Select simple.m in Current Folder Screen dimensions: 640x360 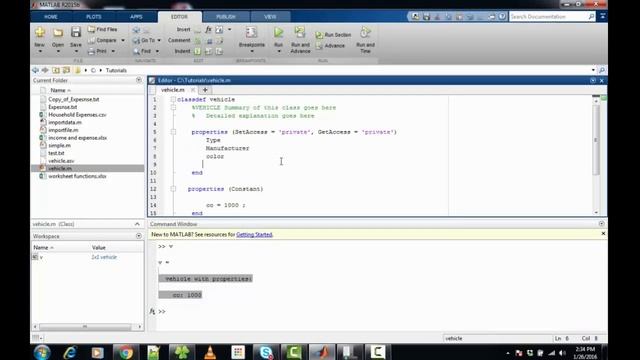click(x=59, y=146)
